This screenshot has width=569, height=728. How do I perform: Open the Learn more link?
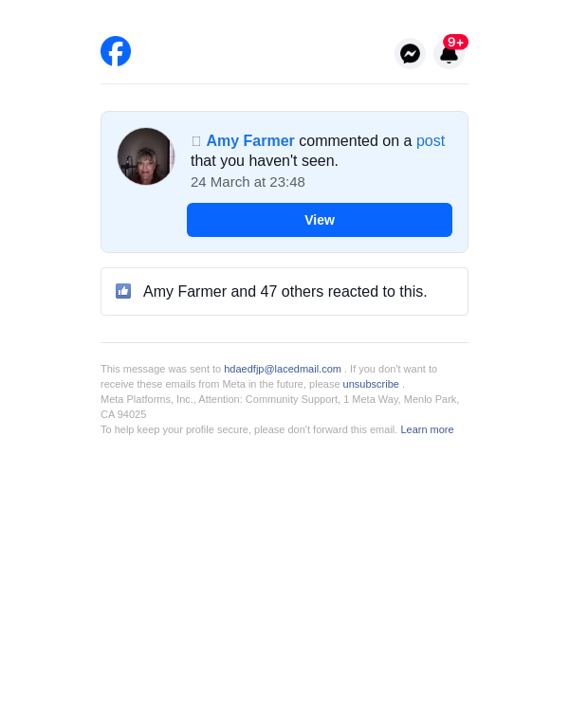[x=427, y=429]
